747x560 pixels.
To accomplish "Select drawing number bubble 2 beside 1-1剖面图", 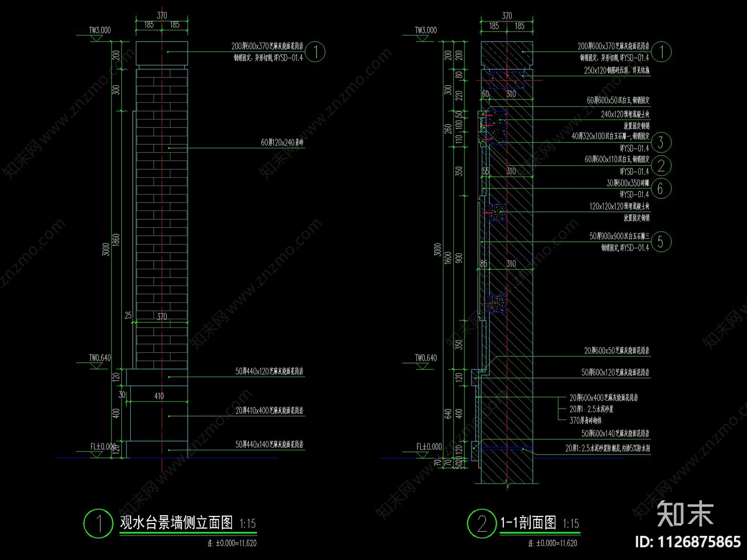I will click(x=482, y=523).
